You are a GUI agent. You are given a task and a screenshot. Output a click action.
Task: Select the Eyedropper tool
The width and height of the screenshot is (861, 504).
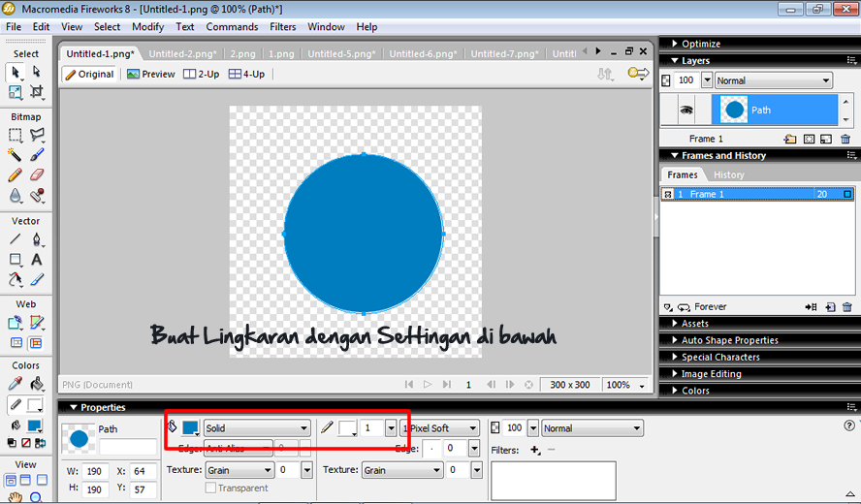[x=15, y=383]
